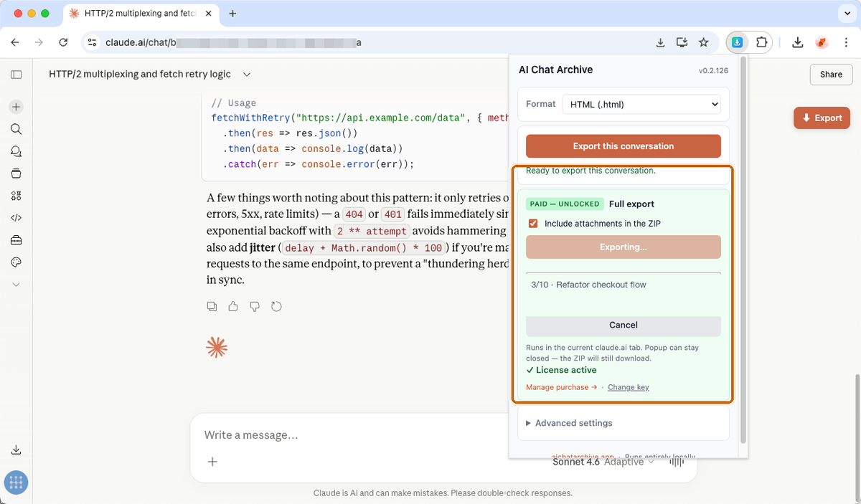This screenshot has width=861, height=504.
Task: Click the briefcase icon in sidebar
Action: tap(16, 240)
